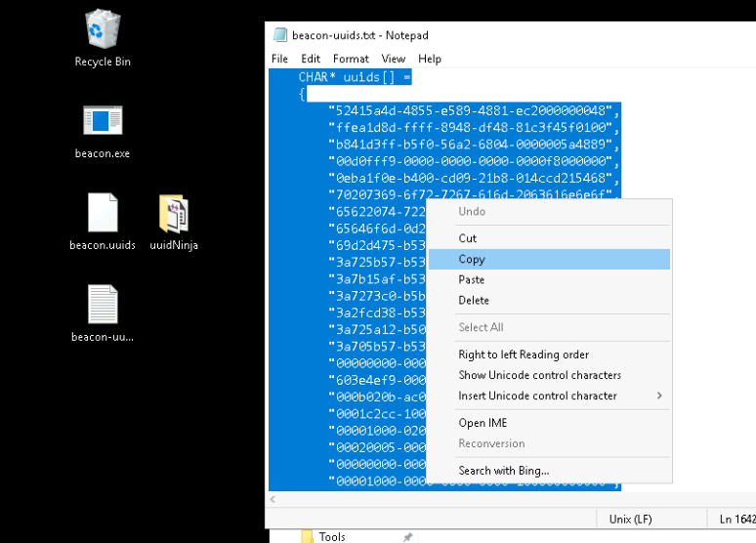The image size is (756, 543).
Task: Click the UUID line starting 52415a4d-4855
Action: pyautogui.click(x=474, y=110)
